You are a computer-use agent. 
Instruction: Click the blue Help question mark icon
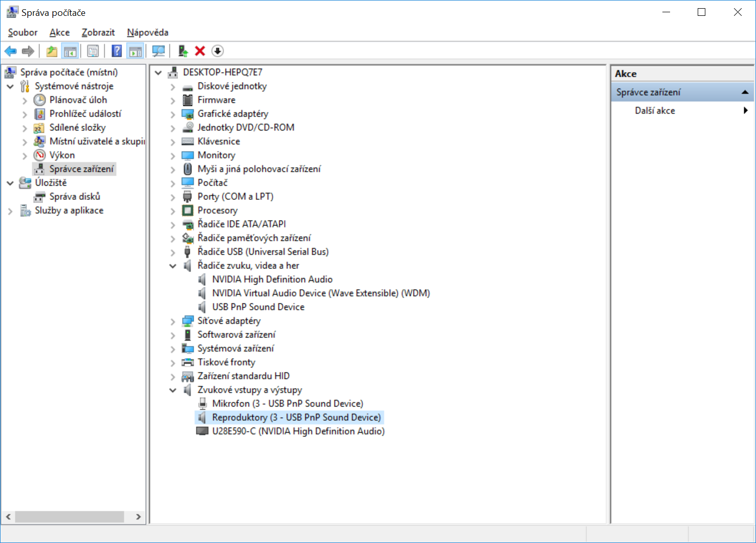[117, 51]
